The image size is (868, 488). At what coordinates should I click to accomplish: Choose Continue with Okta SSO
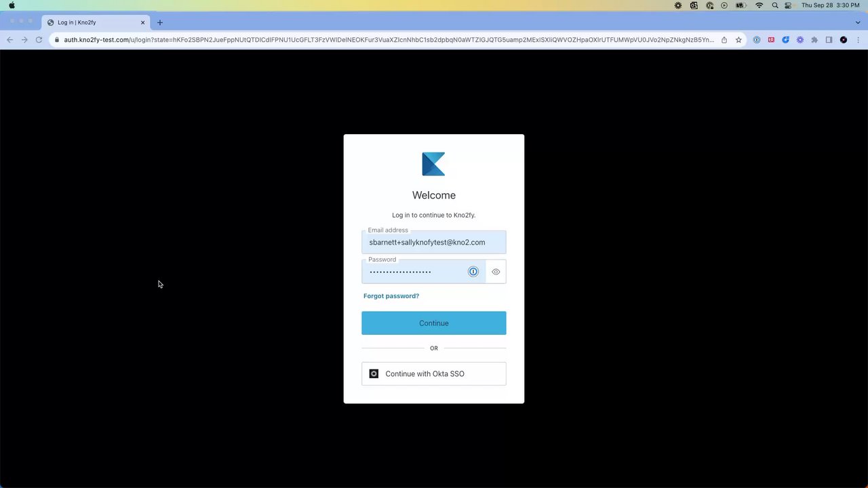433,374
